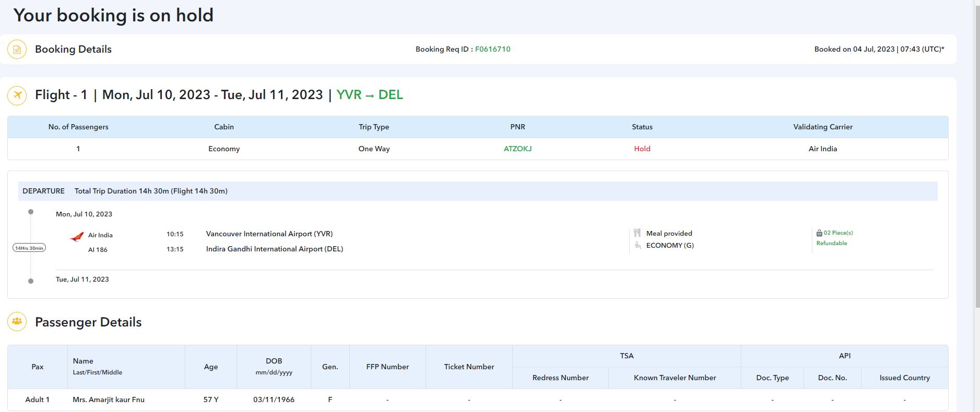Click the Booking Req ID F0616710
The width and height of the screenshot is (980, 412).
click(492, 50)
